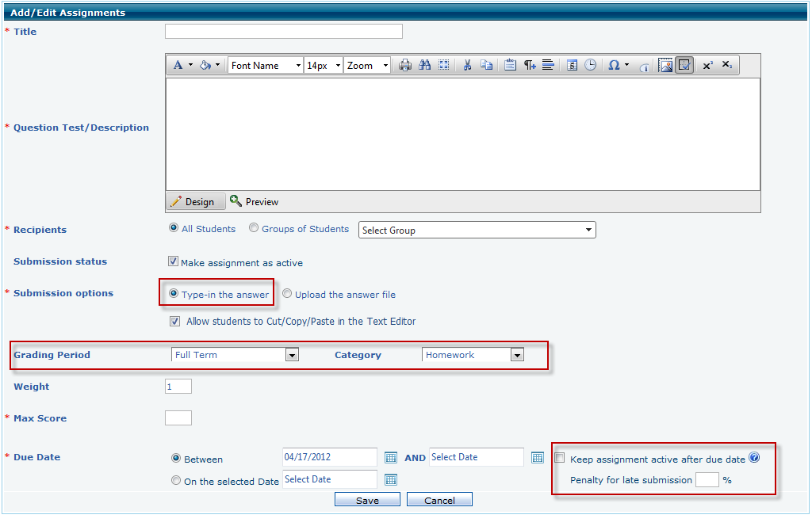
Task: Apply superscript formatting
Action: coord(707,66)
